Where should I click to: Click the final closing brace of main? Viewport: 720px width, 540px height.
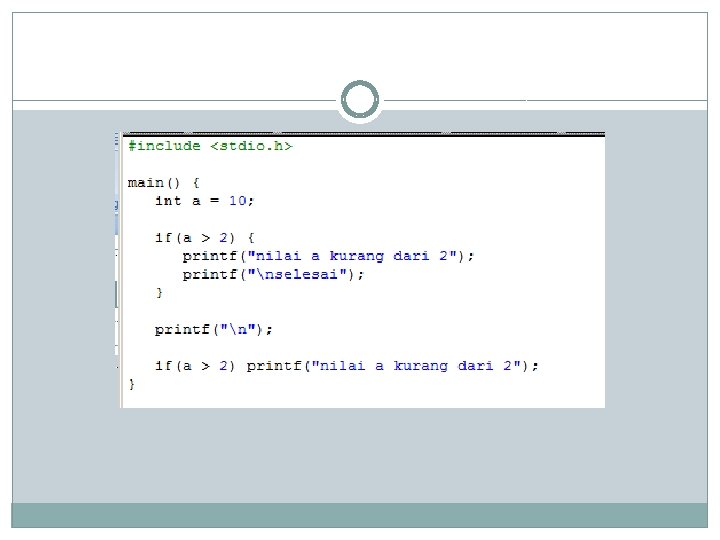[132, 384]
